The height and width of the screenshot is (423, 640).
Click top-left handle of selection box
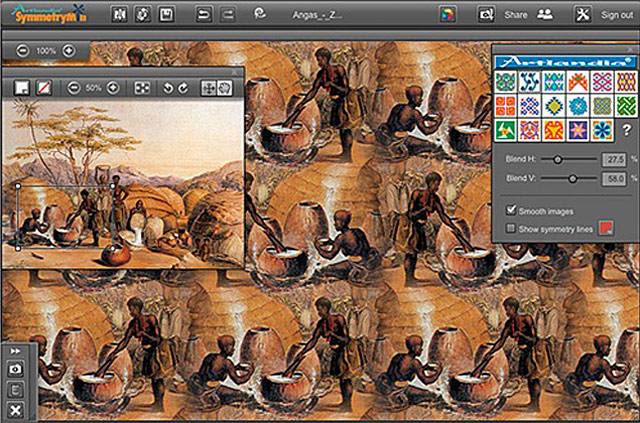(x=18, y=186)
